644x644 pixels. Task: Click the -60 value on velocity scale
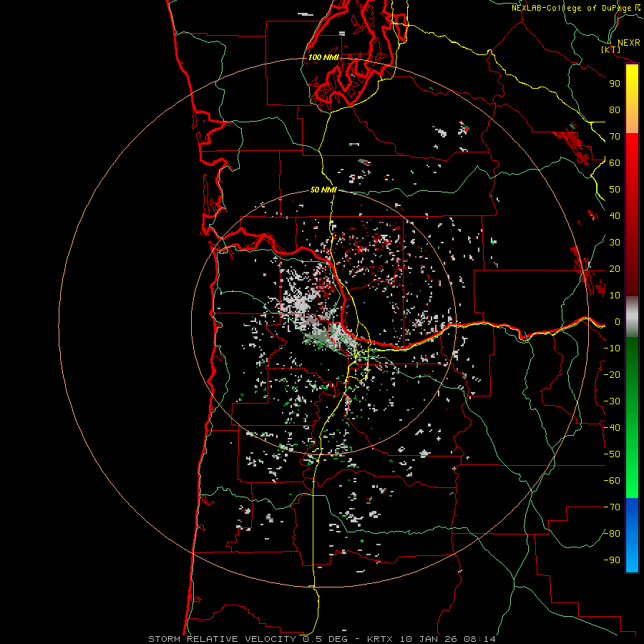coord(612,481)
